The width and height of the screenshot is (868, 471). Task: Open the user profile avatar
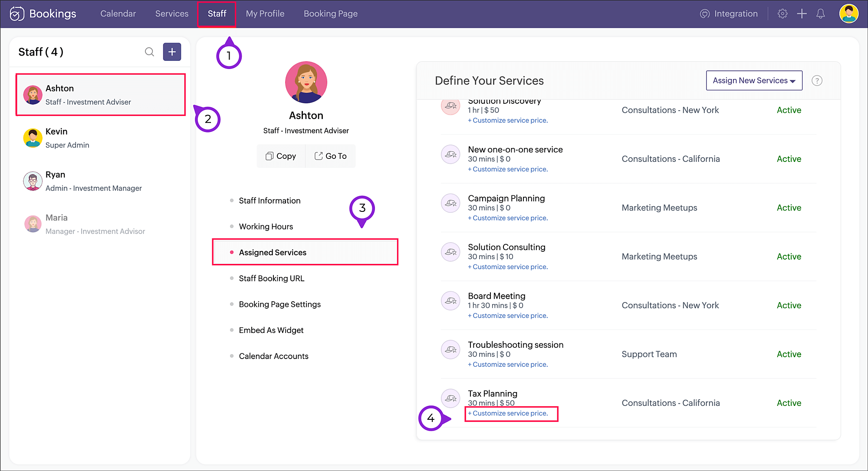point(848,14)
